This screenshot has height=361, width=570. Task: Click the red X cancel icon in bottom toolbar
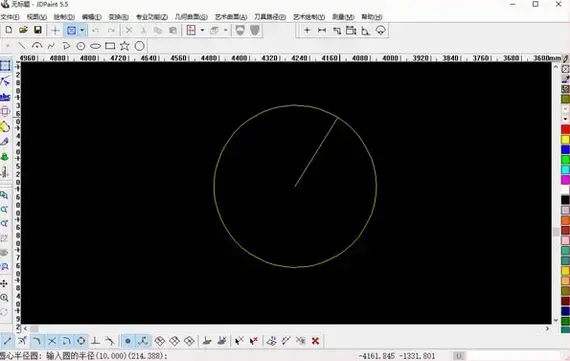(316, 341)
